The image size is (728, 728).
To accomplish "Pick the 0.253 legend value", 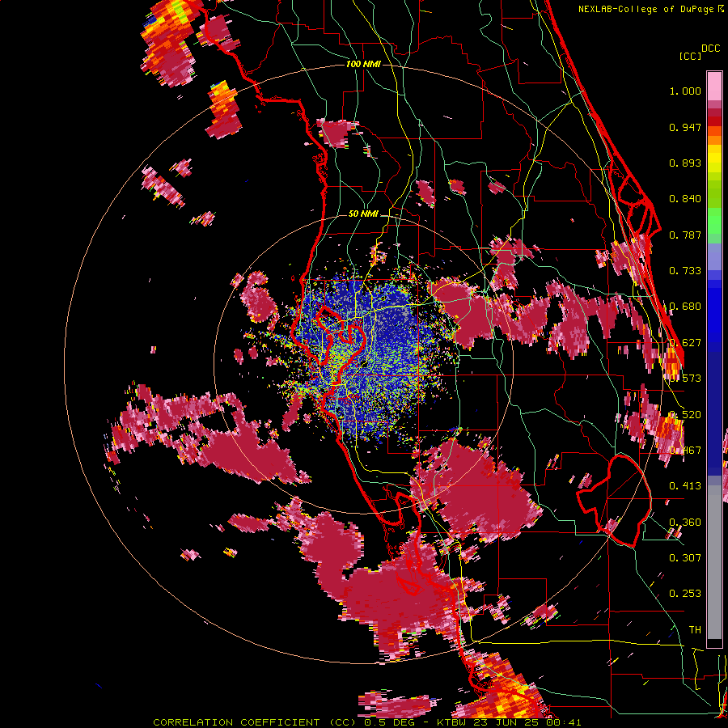I will (685, 594).
